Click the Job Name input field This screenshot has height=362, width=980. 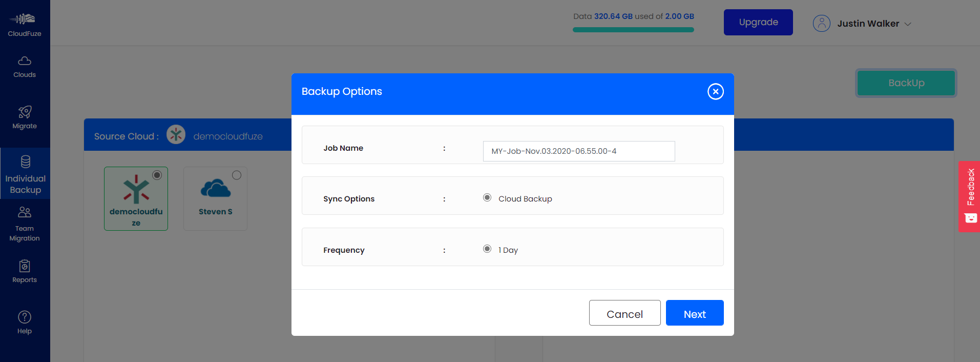pos(579,151)
